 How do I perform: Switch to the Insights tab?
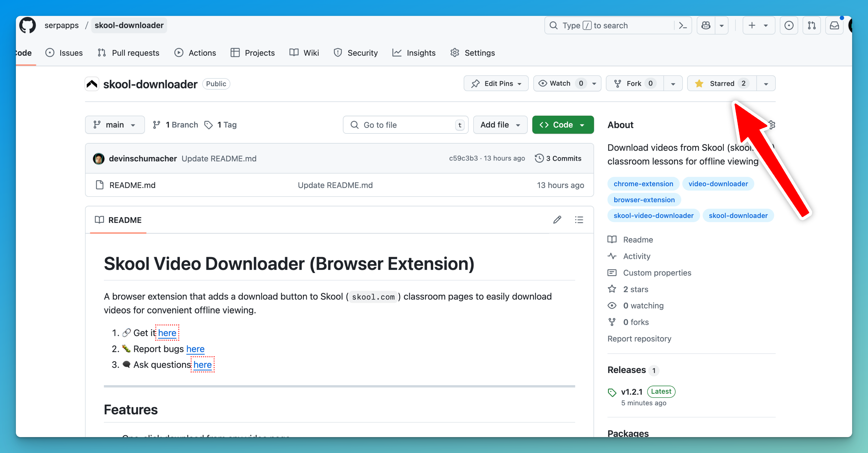(x=414, y=53)
